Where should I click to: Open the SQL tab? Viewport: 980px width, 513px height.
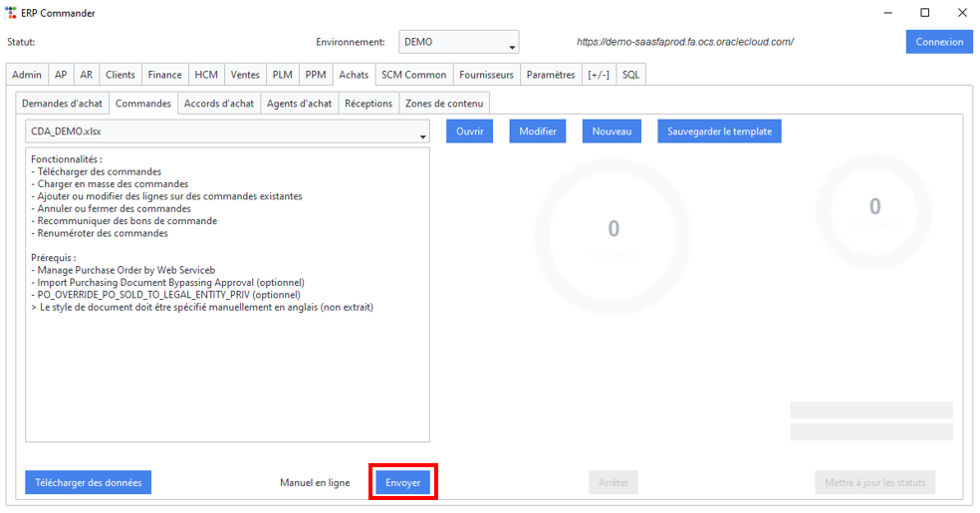(630, 75)
